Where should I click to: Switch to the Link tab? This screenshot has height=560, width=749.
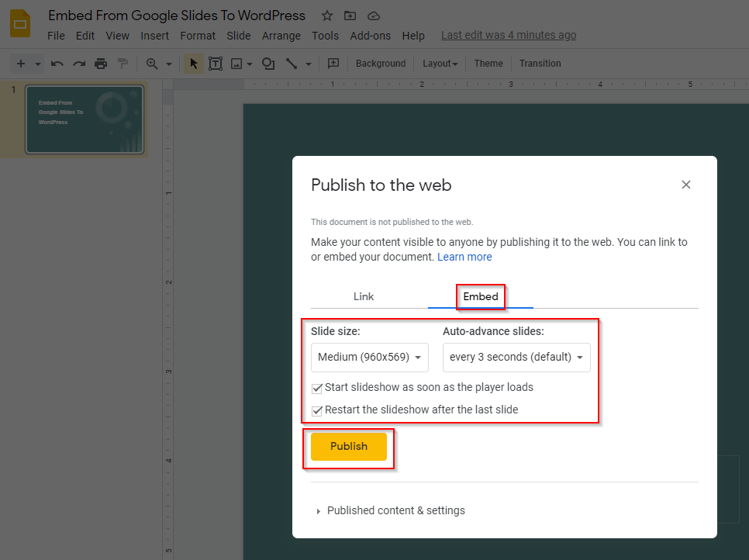(x=364, y=297)
